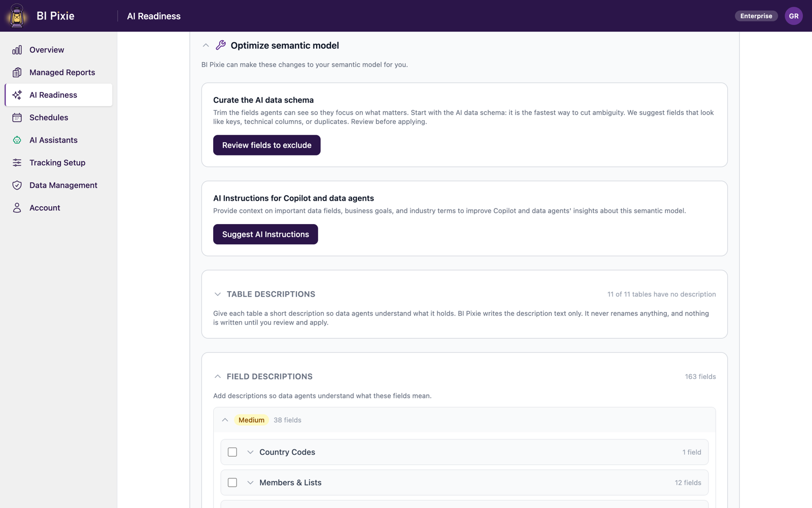Click the 'Curate the AI data schema' heading

263,100
